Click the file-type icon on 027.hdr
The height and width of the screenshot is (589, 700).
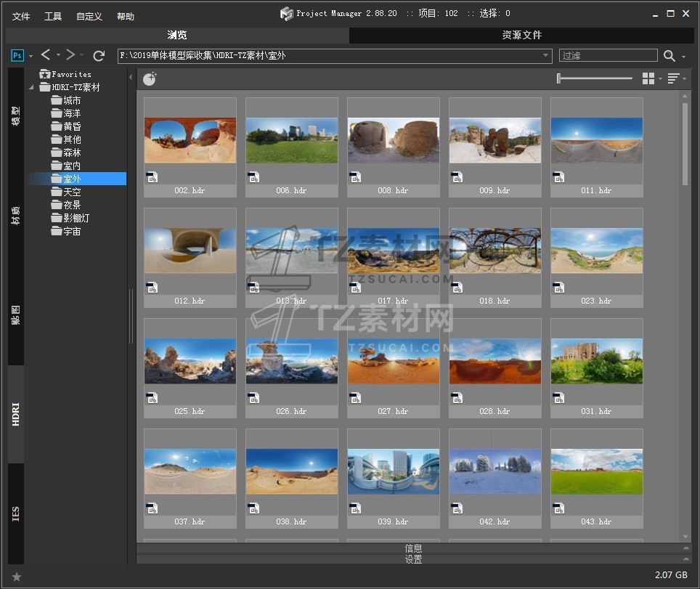point(355,398)
